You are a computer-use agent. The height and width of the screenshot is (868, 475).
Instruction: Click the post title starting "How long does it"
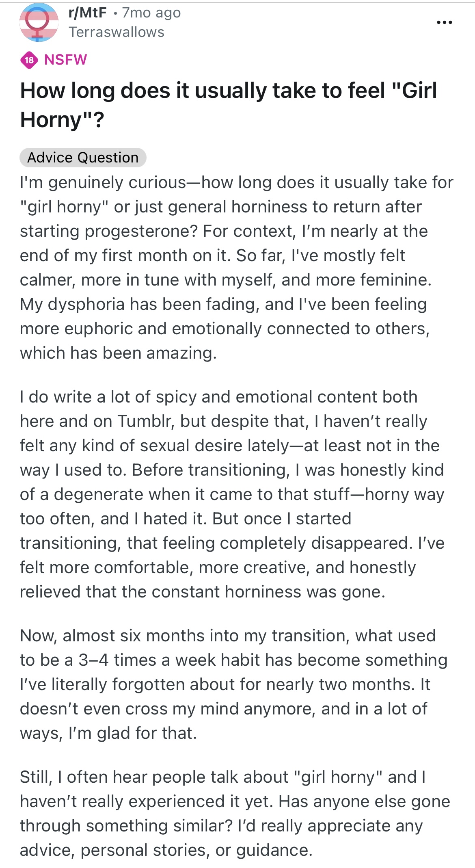[x=229, y=105]
